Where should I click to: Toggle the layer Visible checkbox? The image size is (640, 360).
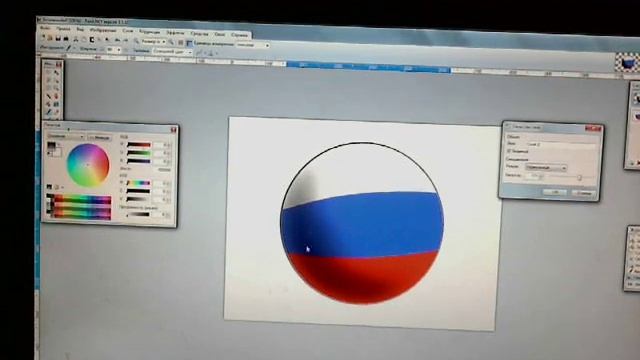point(508,151)
